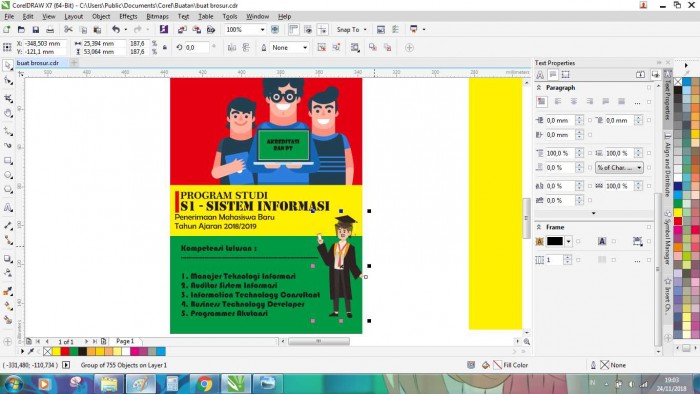Open the Layout menu
700x394 pixels.
coord(73,17)
